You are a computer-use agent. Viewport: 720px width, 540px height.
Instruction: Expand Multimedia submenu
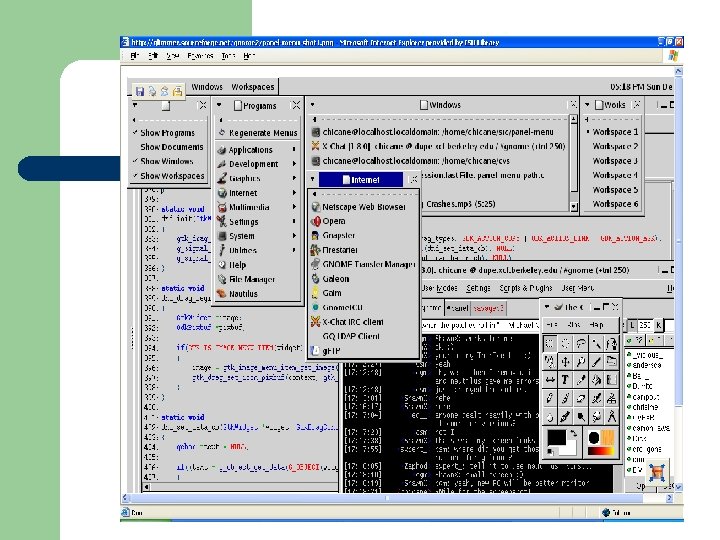(x=257, y=207)
